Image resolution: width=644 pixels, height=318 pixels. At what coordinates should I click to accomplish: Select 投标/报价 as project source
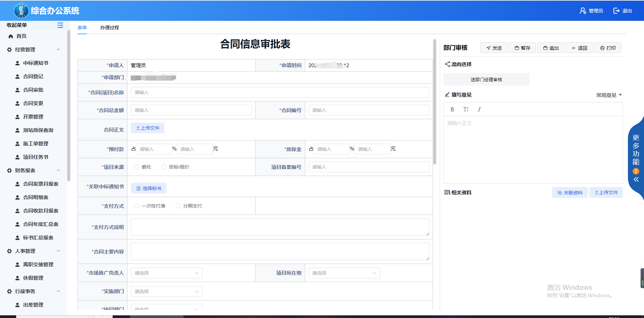[x=164, y=167]
